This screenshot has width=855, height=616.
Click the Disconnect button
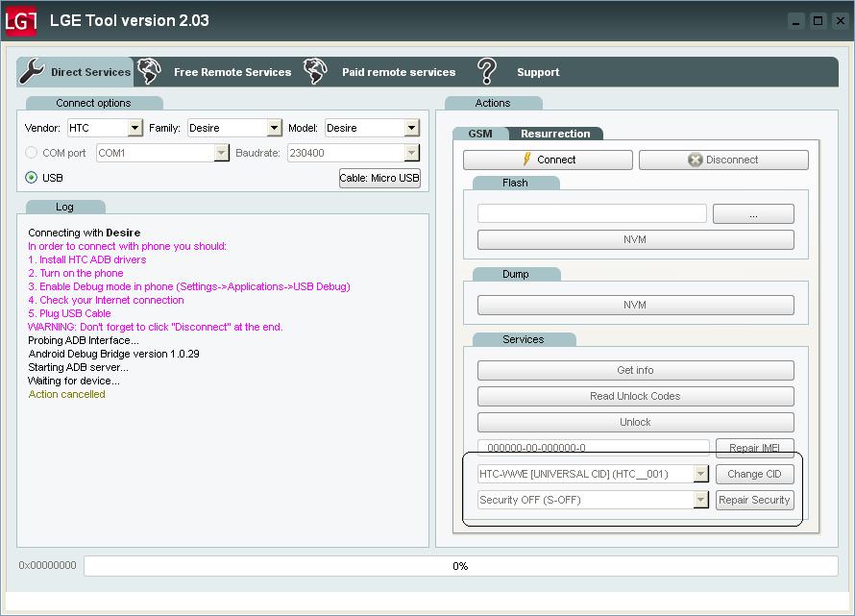pos(723,160)
